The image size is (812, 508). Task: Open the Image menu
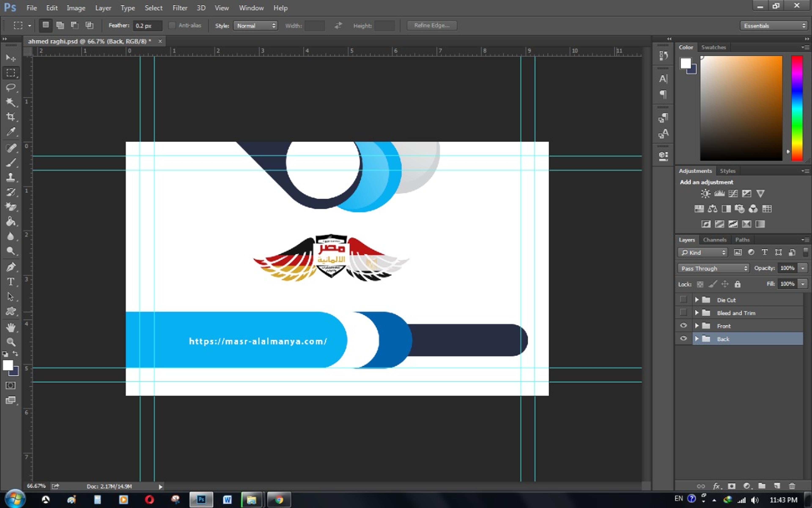76,8
